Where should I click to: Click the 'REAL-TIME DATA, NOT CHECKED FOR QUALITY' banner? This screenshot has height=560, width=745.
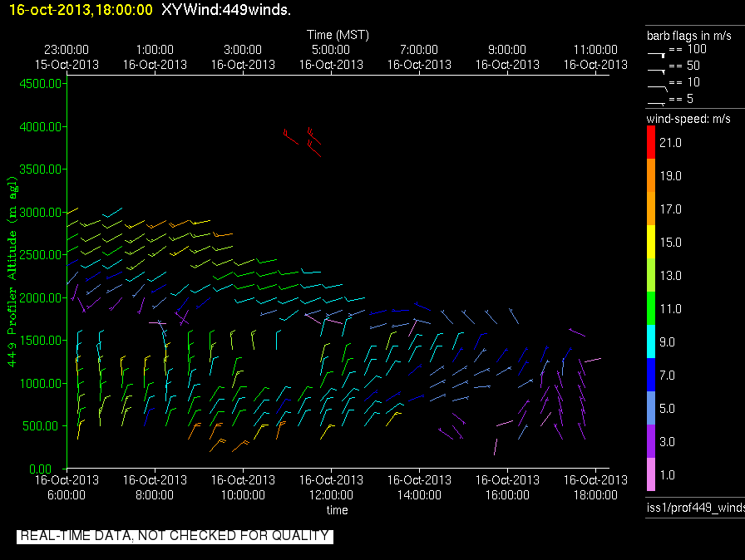pos(175,536)
